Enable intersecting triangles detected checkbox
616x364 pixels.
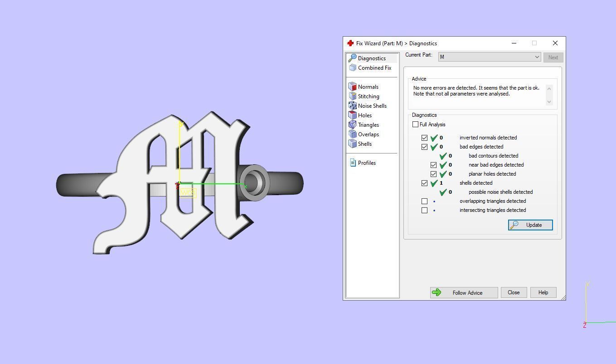(x=424, y=210)
